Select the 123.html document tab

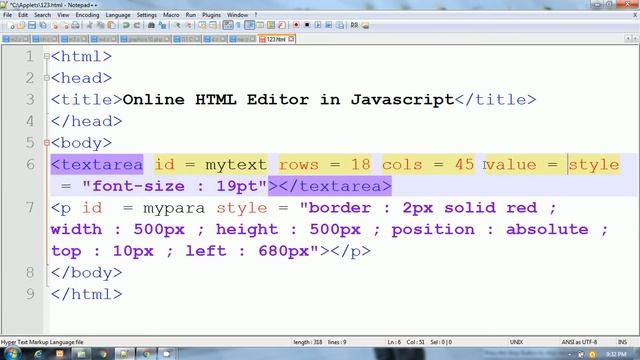click(x=276, y=39)
